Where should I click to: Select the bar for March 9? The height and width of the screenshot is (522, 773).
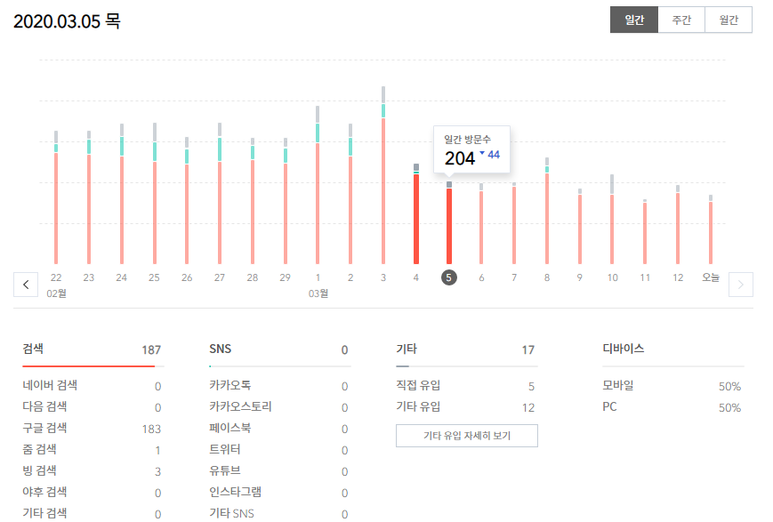[x=580, y=226]
